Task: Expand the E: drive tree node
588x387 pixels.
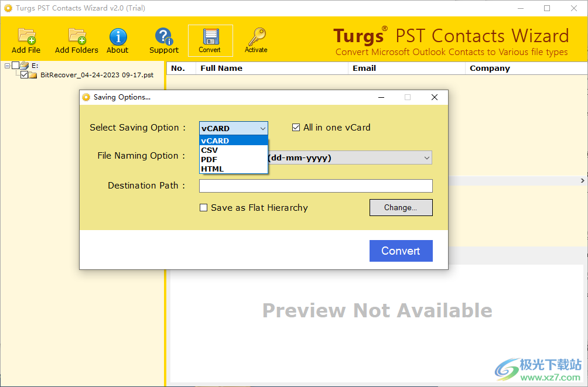Action: point(7,67)
